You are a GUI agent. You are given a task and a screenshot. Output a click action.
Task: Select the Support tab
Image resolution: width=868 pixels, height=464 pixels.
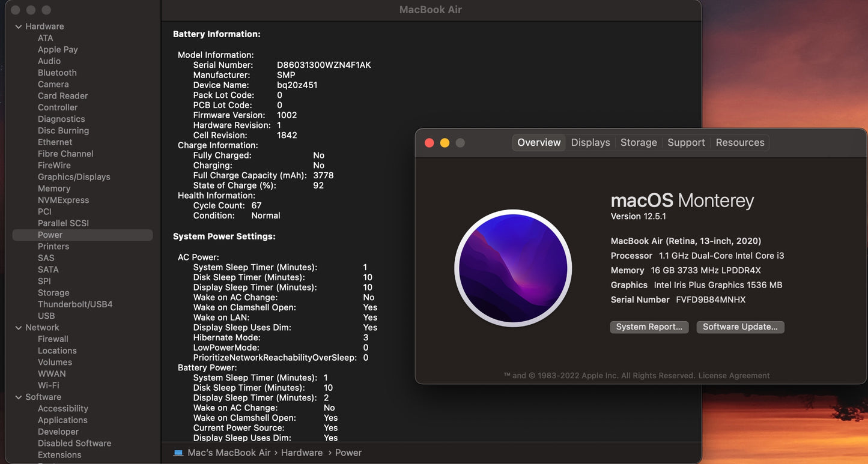point(686,142)
